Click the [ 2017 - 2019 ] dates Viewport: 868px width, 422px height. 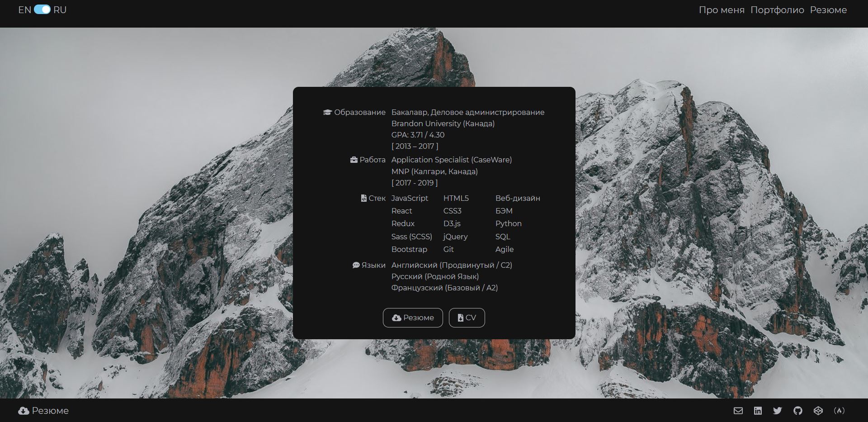point(415,183)
